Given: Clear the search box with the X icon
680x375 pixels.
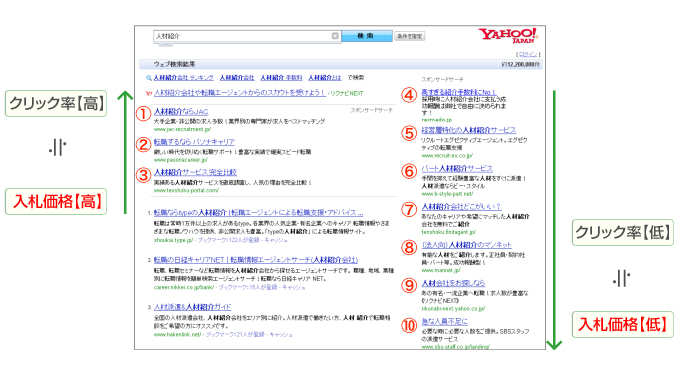Looking at the screenshot, I should click(335, 36).
